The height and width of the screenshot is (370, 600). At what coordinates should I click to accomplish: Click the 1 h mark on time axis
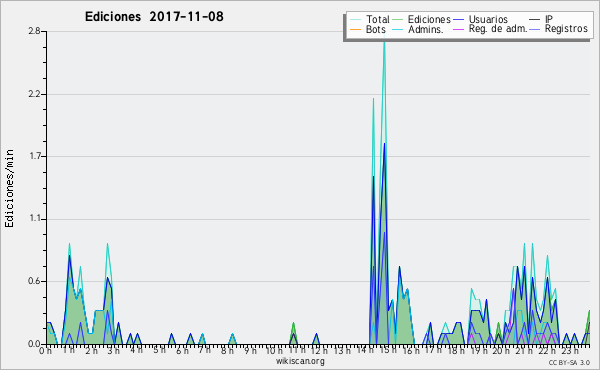(69, 350)
